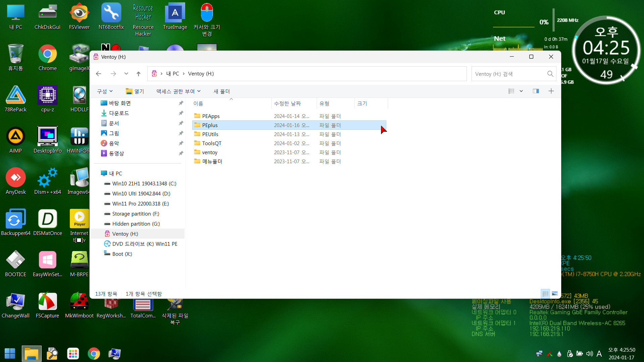
Task: Toggle the preview pane button
Action: pos(536,91)
